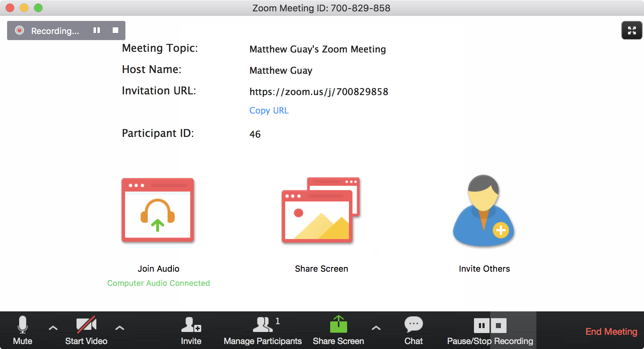The width and height of the screenshot is (644, 349).
Task: Click the Copy URL link
Action: [269, 111]
